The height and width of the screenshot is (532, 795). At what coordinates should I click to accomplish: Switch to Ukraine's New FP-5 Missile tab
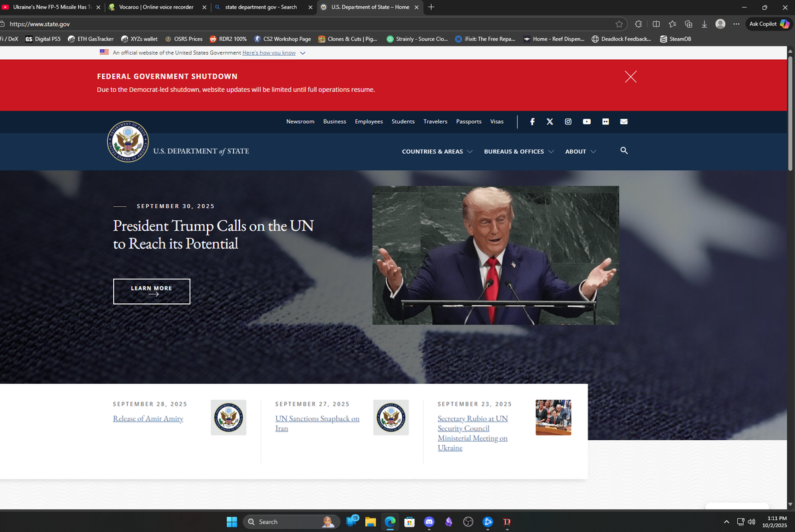pyautogui.click(x=51, y=7)
